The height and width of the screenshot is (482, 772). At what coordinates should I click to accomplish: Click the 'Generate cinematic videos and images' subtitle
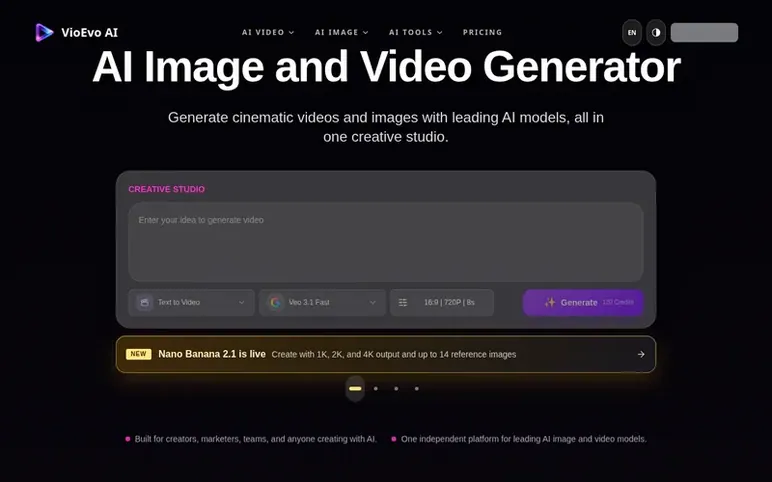point(386,127)
